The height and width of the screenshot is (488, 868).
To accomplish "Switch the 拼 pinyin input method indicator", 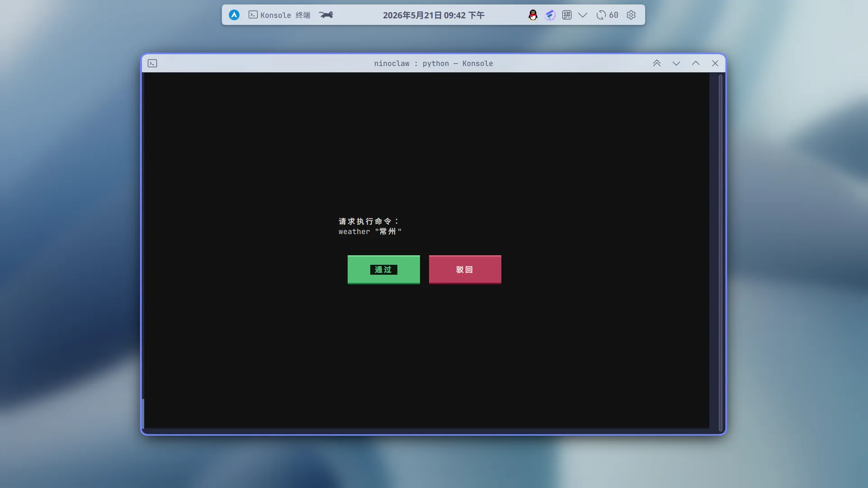I will coord(567,15).
